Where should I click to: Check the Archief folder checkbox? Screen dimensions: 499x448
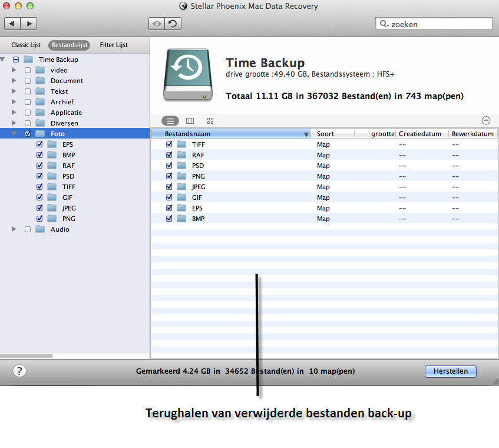click(x=28, y=102)
